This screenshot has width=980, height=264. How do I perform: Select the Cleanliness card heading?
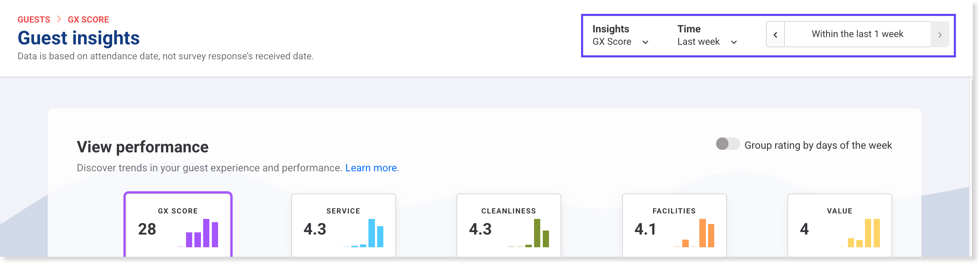tap(508, 211)
